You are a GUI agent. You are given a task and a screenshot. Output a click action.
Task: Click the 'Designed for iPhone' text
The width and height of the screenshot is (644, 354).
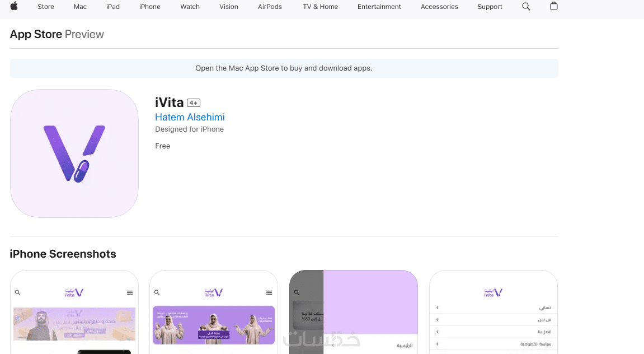(189, 129)
